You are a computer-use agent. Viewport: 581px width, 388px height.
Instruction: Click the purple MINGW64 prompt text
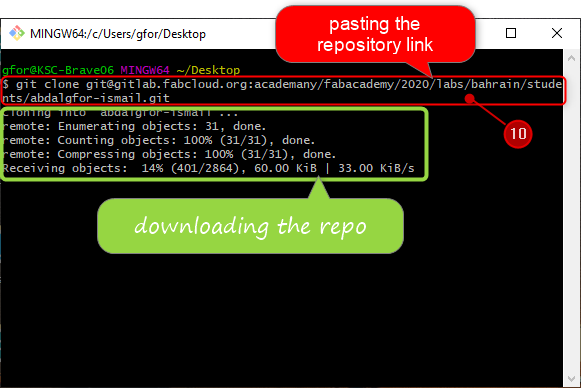[x=145, y=70]
